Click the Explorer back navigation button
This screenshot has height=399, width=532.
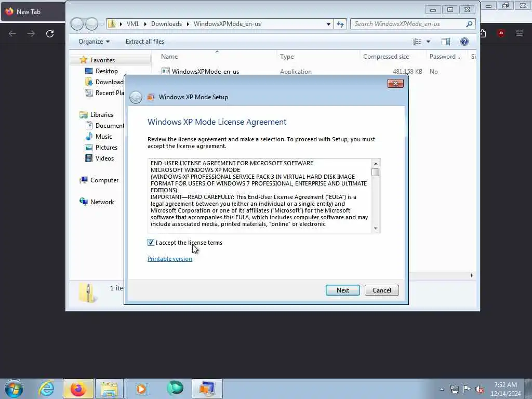click(77, 24)
